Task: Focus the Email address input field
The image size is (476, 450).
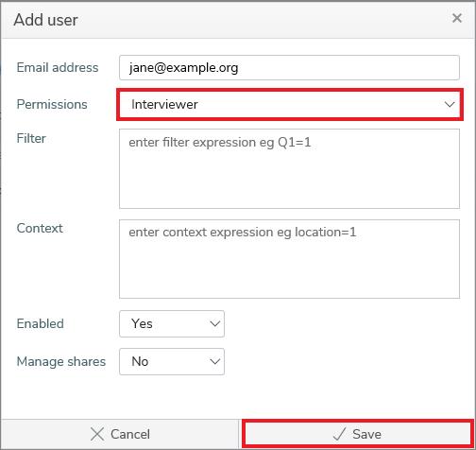Action: coord(289,67)
